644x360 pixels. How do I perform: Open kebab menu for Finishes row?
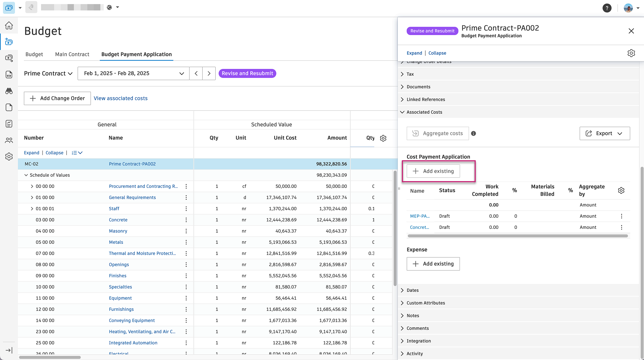[x=186, y=276]
